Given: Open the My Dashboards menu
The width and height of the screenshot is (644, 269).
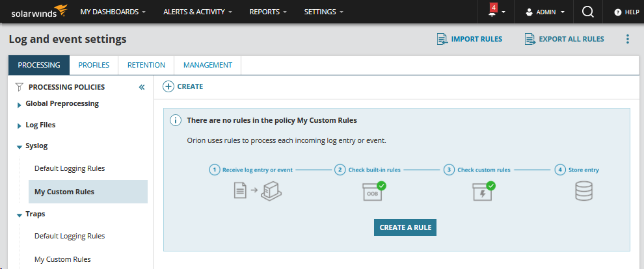Looking at the screenshot, I should pos(113,12).
